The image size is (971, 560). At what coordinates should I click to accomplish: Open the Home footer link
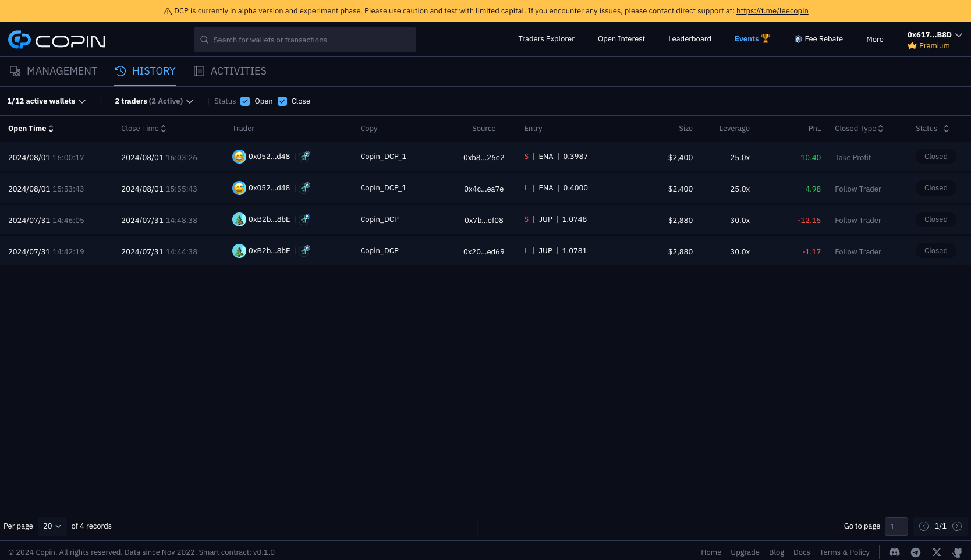pyautogui.click(x=711, y=552)
